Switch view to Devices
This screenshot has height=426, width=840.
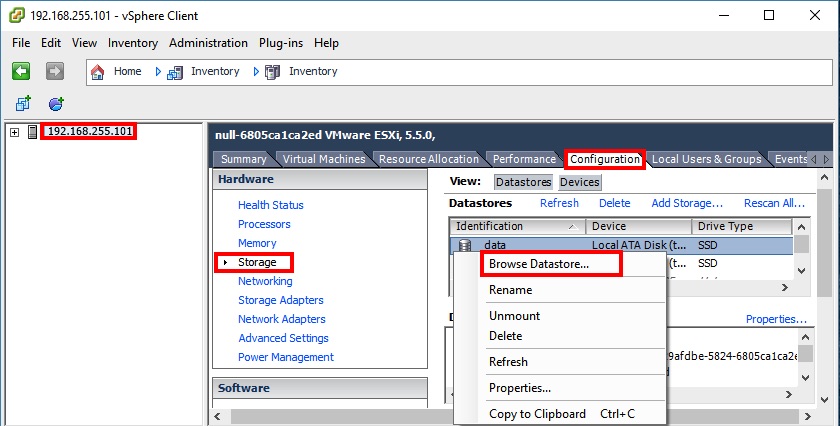click(579, 182)
